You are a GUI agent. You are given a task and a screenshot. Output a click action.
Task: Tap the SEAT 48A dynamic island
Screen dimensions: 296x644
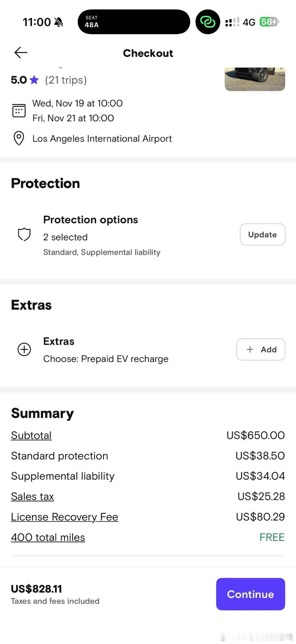(134, 22)
